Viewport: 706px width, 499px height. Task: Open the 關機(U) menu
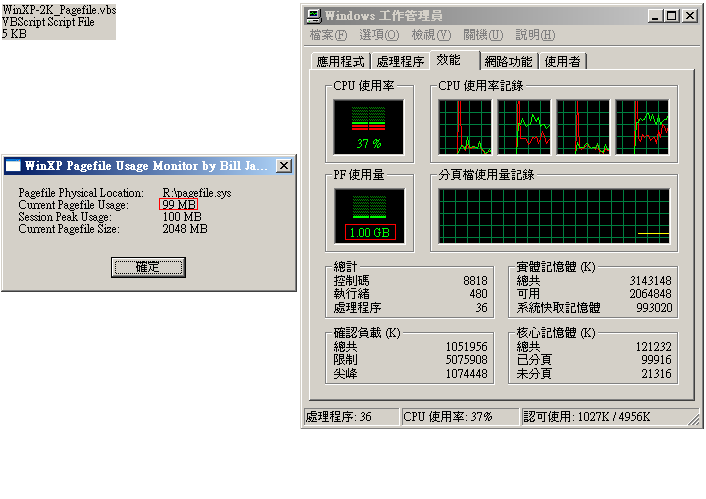coord(483,35)
